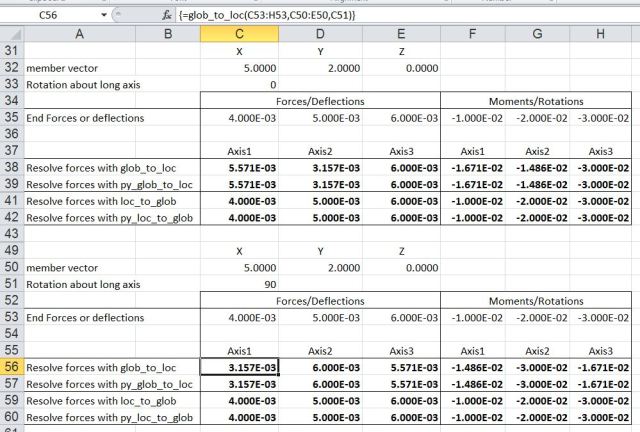The height and width of the screenshot is (432, 640).
Task: Select row 56 header
Action: (11, 367)
